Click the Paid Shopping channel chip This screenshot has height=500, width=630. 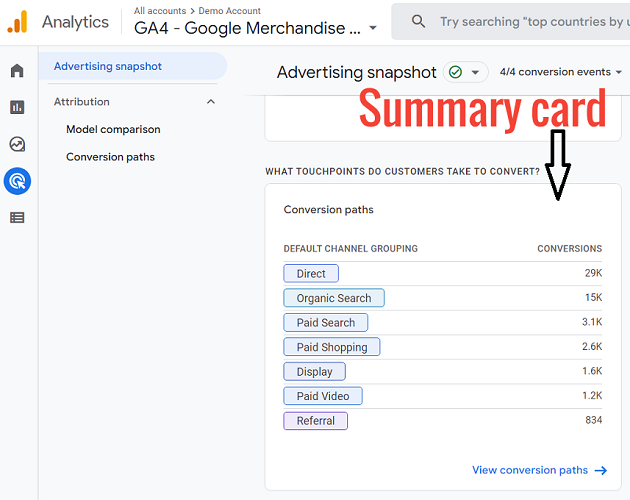click(332, 347)
